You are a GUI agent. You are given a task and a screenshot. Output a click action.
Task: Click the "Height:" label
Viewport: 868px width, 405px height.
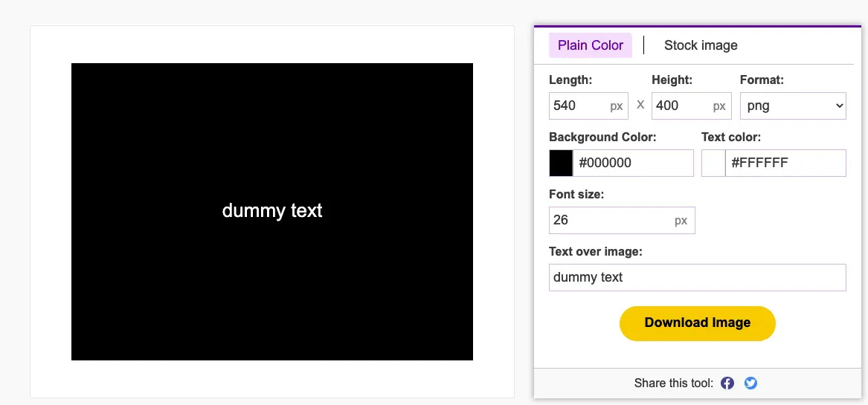coord(672,80)
